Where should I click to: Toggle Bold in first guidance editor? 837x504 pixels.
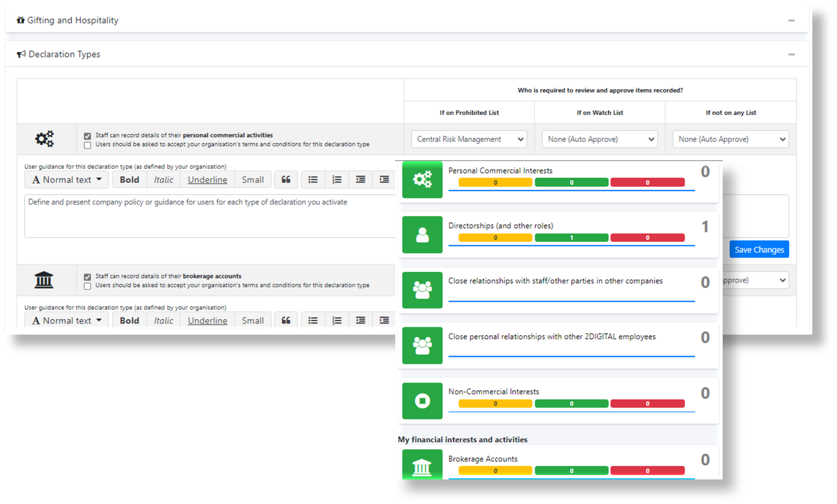130,179
